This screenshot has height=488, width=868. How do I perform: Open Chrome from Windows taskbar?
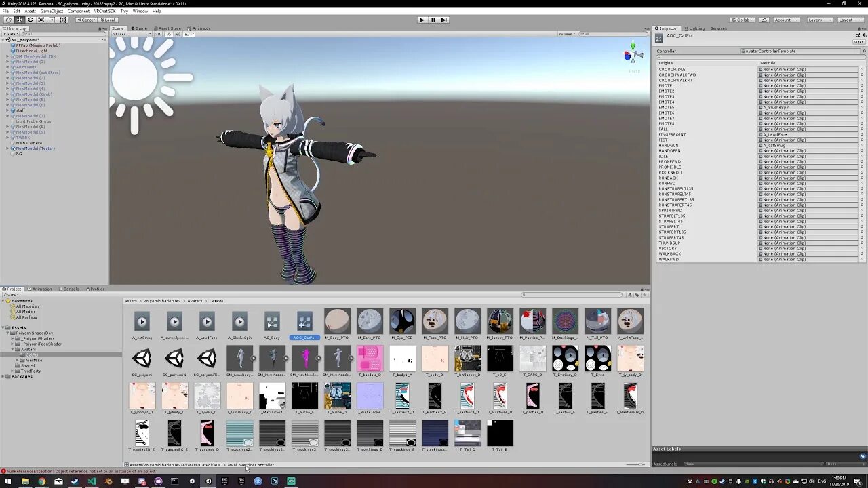tap(41, 481)
